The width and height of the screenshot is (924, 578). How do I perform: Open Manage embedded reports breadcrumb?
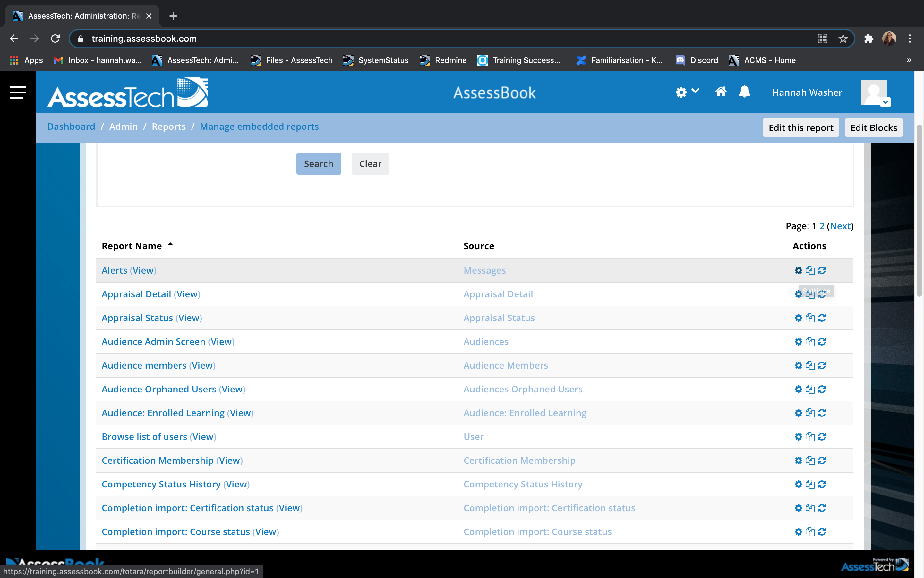pos(259,127)
